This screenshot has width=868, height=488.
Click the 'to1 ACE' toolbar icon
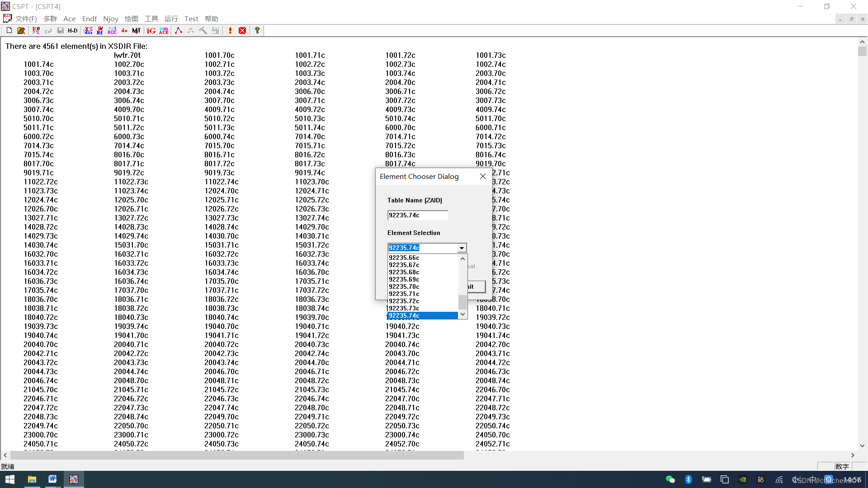pos(112,30)
